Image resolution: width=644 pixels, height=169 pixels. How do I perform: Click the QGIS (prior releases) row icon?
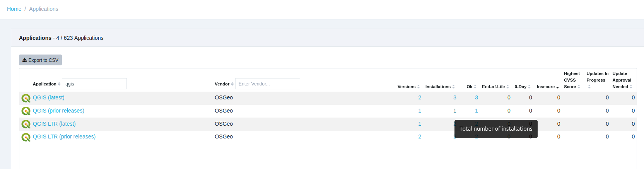pyautogui.click(x=26, y=111)
